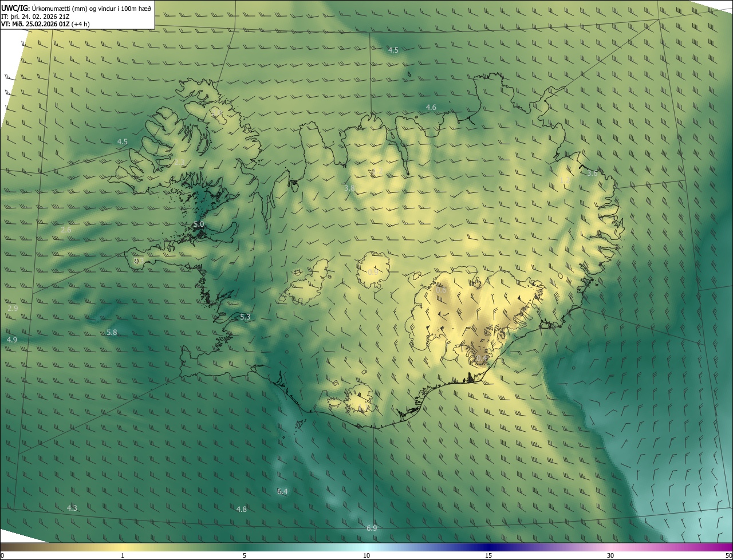Click the '1' tick on the color scale
Screen dimensions: 733x560
123,555
